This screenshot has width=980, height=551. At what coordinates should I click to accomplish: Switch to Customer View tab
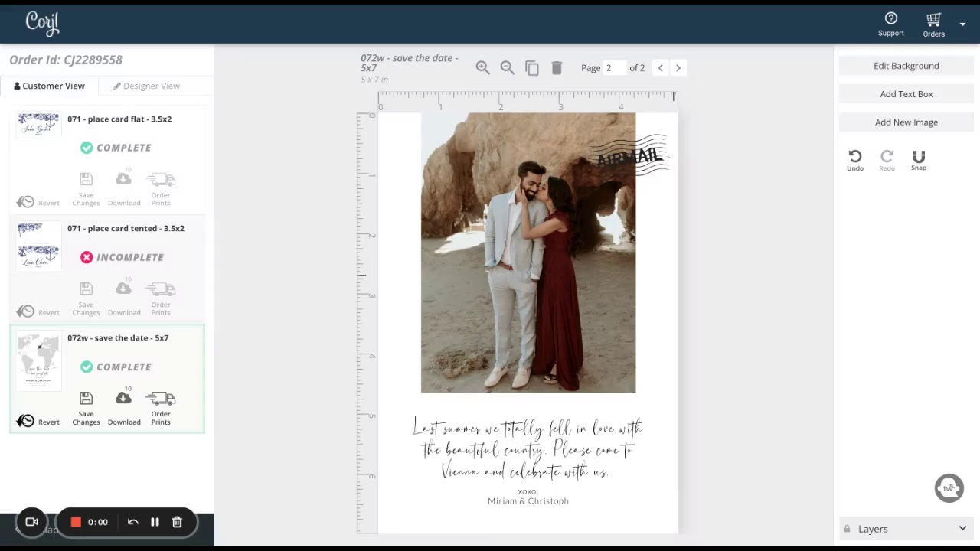50,86
